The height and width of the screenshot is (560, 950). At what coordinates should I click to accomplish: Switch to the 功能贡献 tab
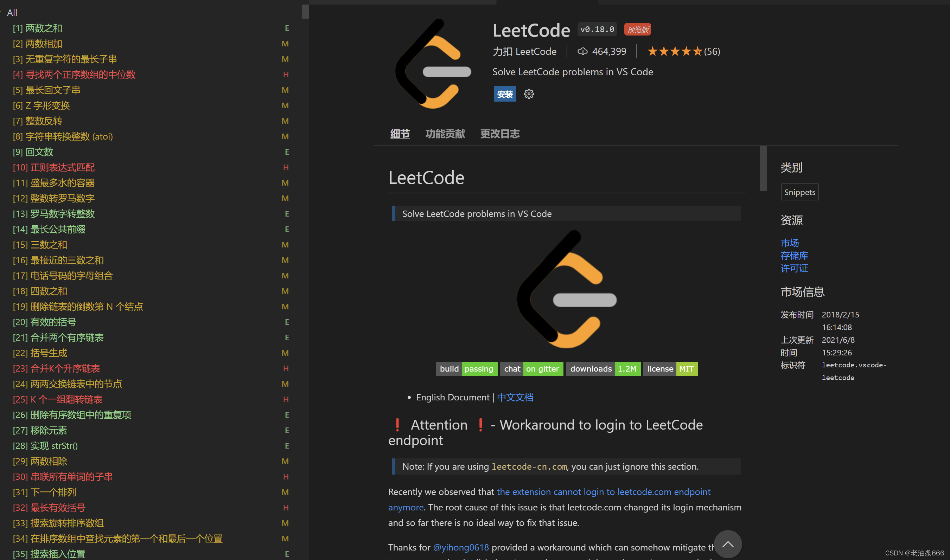(445, 134)
